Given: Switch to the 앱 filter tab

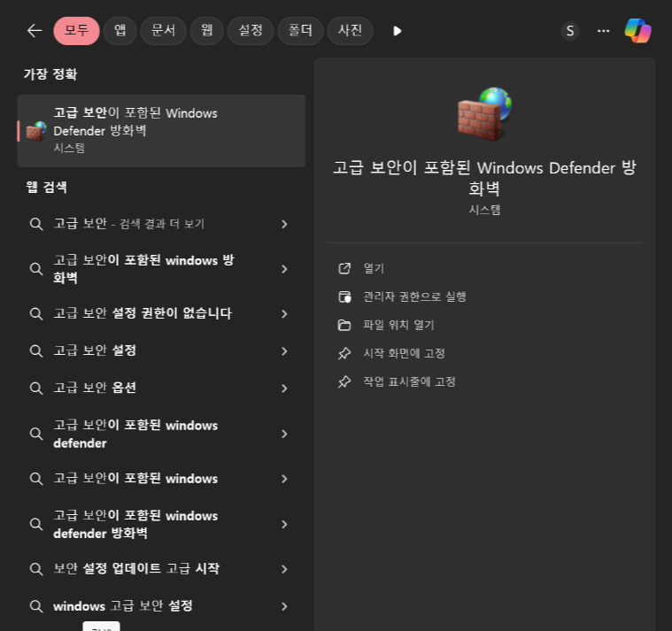Looking at the screenshot, I should pos(120,31).
